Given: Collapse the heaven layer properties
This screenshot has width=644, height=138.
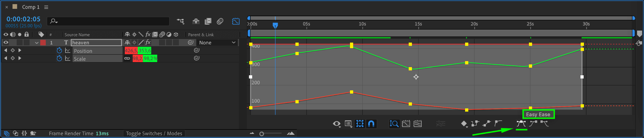Looking at the screenshot, I should 37,43.
